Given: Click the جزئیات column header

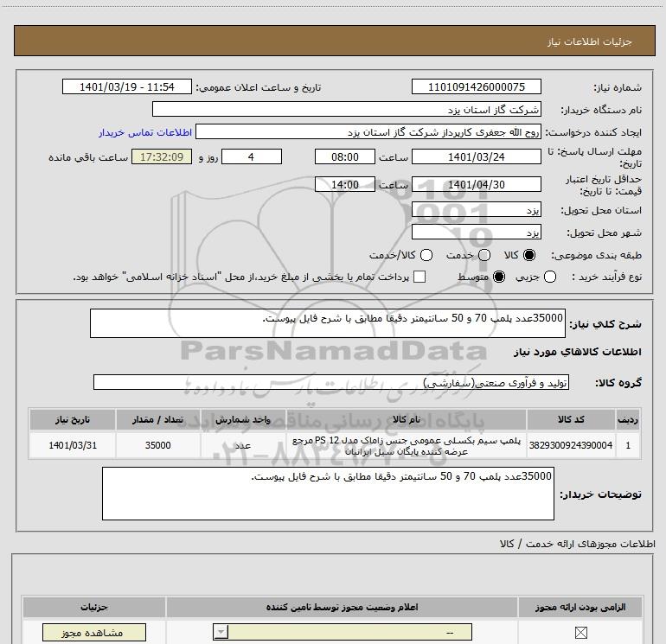Looking at the screenshot, I should tap(94, 608).
